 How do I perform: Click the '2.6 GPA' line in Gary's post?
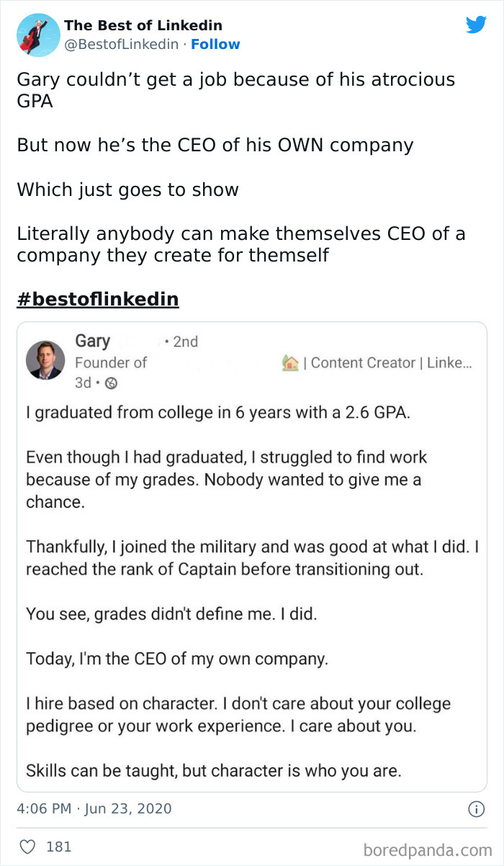point(217,413)
